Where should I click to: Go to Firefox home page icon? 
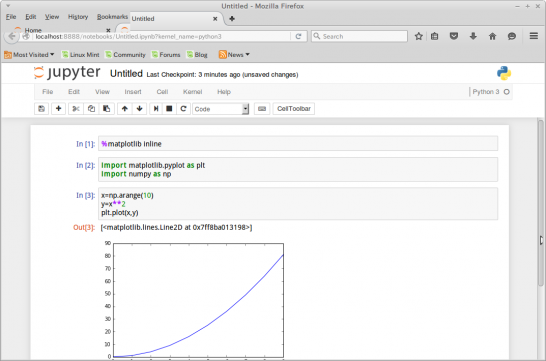pos(492,36)
